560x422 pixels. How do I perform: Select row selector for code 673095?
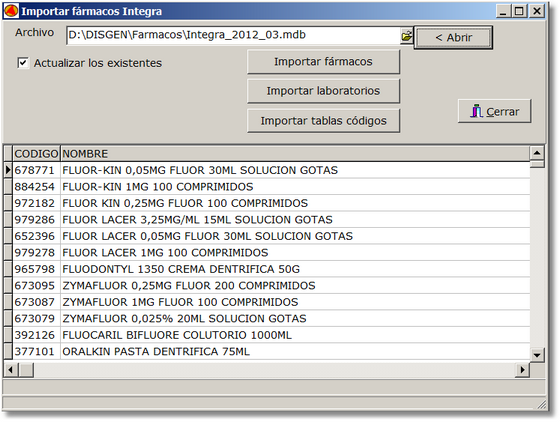pos(8,286)
